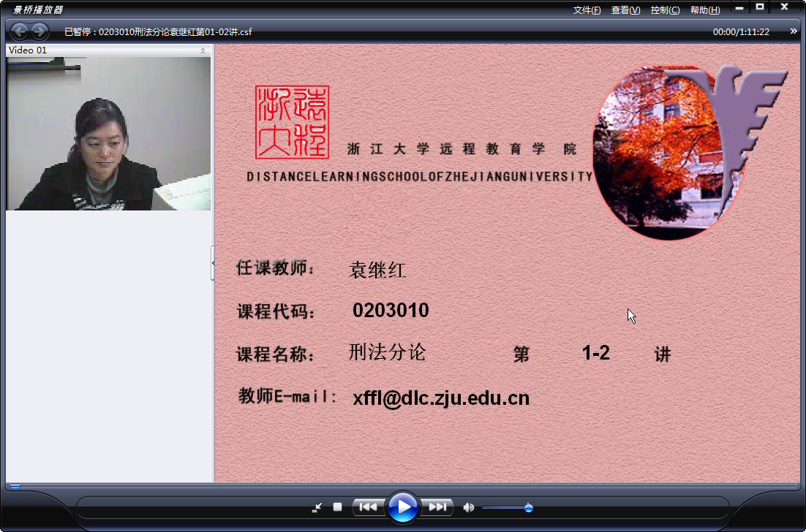The width and height of the screenshot is (806, 532).
Task: Open the 查看(V) menu
Action: coord(625,10)
